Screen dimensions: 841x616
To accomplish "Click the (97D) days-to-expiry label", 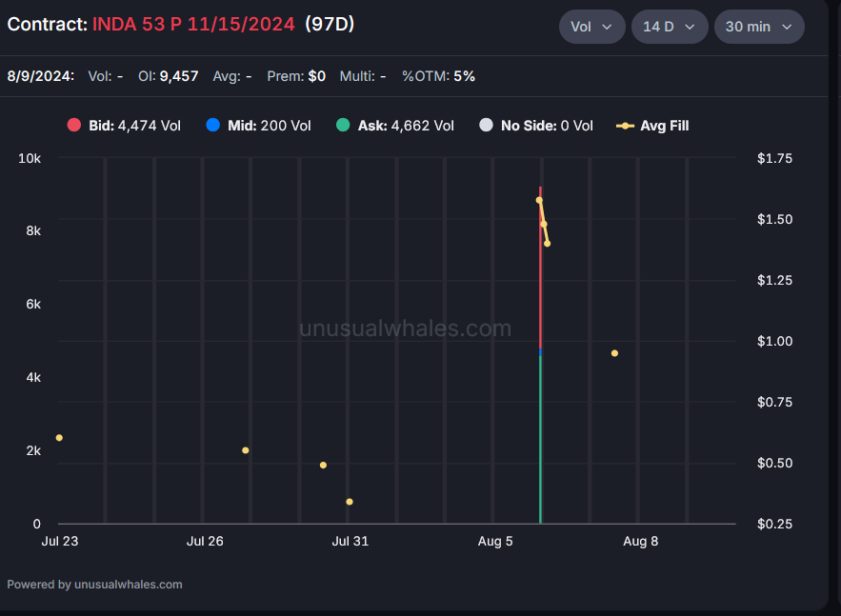I will (x=330, y=24).
